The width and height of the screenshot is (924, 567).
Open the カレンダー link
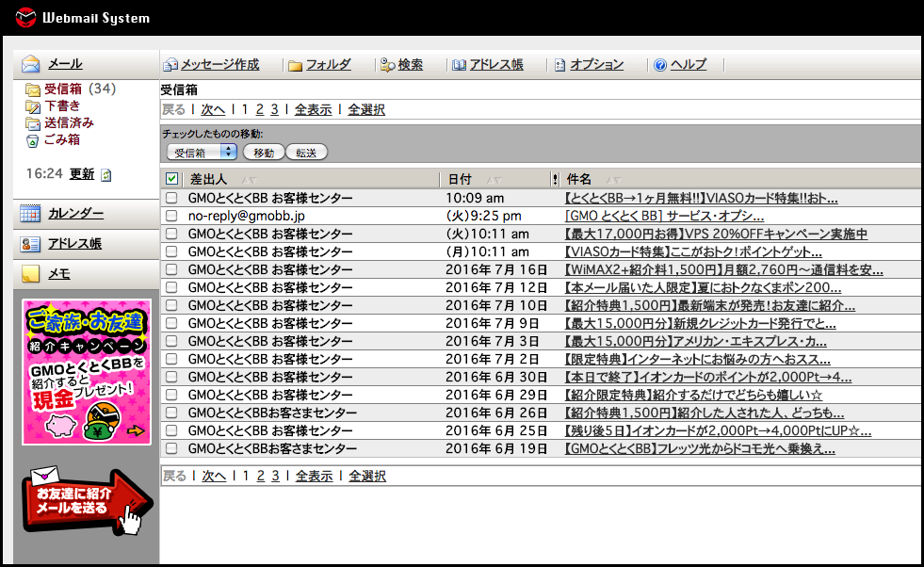[75, 214]
